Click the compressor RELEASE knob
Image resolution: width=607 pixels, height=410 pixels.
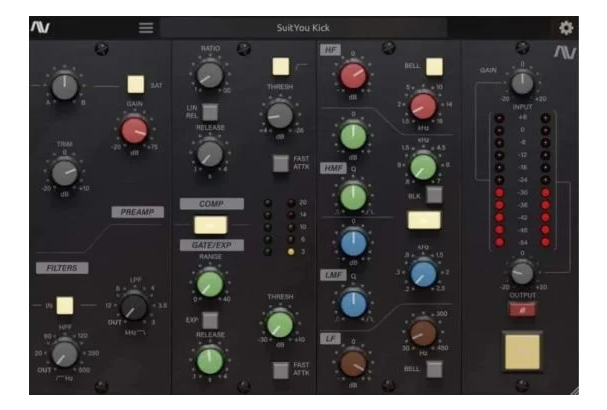pos(210,154)
